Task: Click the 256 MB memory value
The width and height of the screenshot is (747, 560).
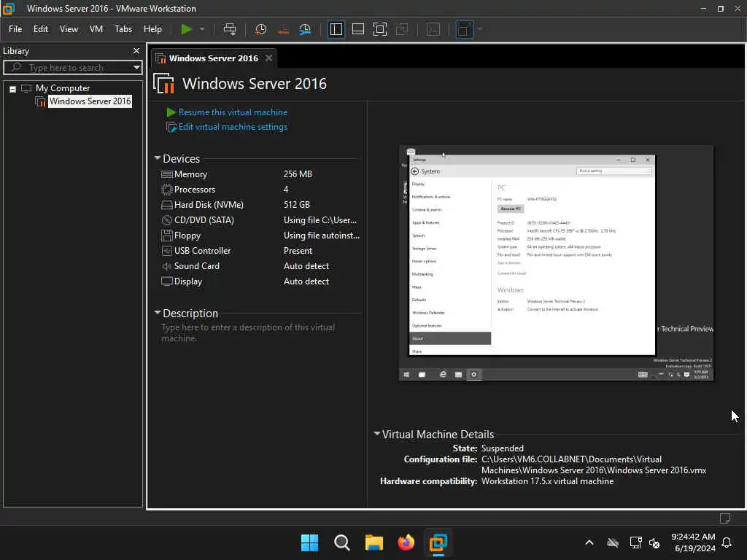Action: [x=298, y=174]
